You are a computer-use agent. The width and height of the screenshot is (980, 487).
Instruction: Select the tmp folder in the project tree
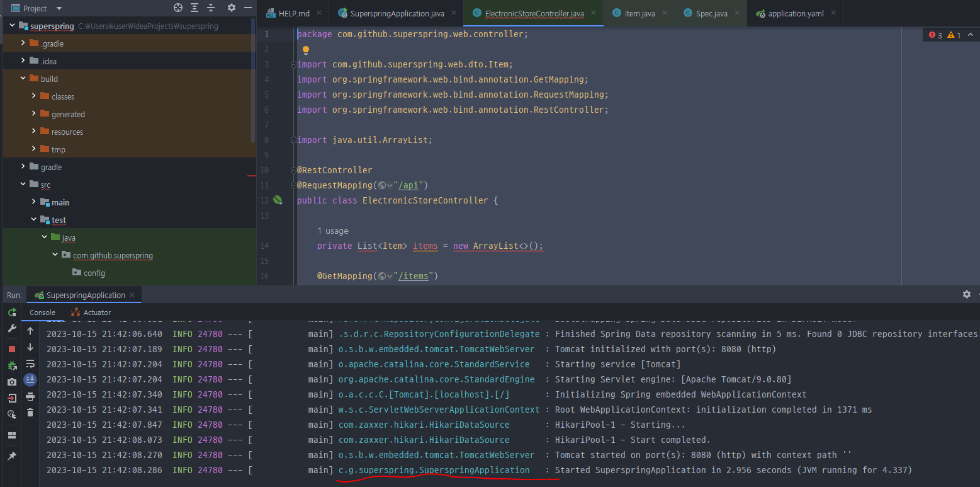(x=53, y=149)
